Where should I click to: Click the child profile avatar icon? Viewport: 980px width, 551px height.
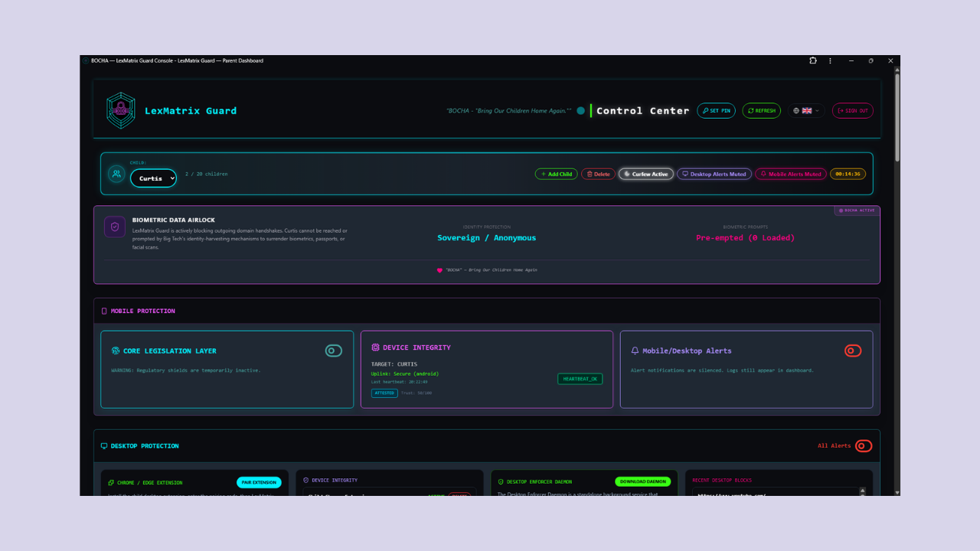116,174
